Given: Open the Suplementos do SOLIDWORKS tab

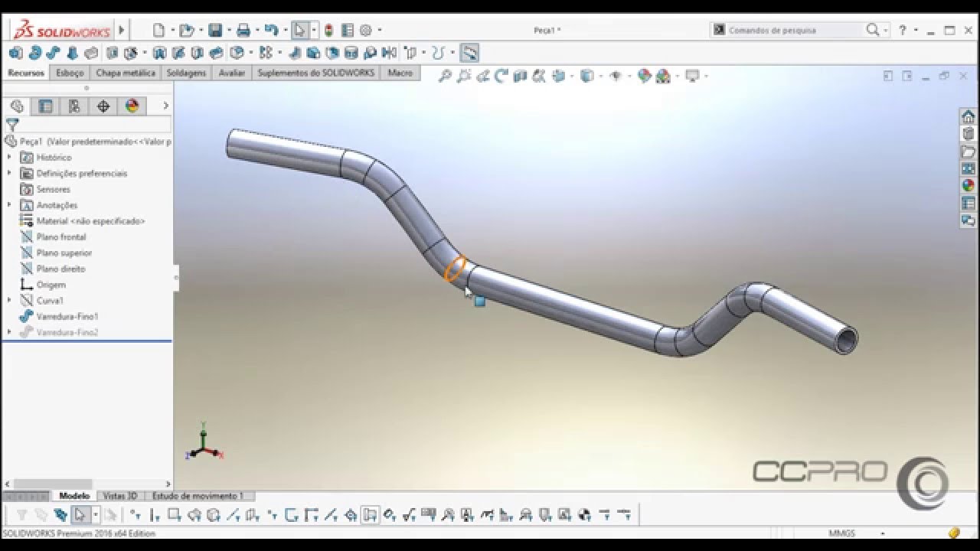Looking at the screenshot, I should 316,73.
